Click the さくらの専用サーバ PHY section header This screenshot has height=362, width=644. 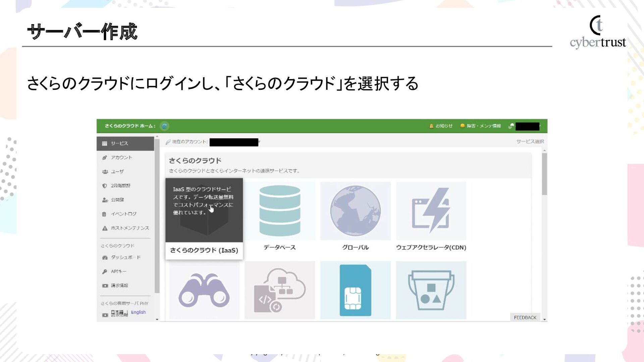click(124, 303)
